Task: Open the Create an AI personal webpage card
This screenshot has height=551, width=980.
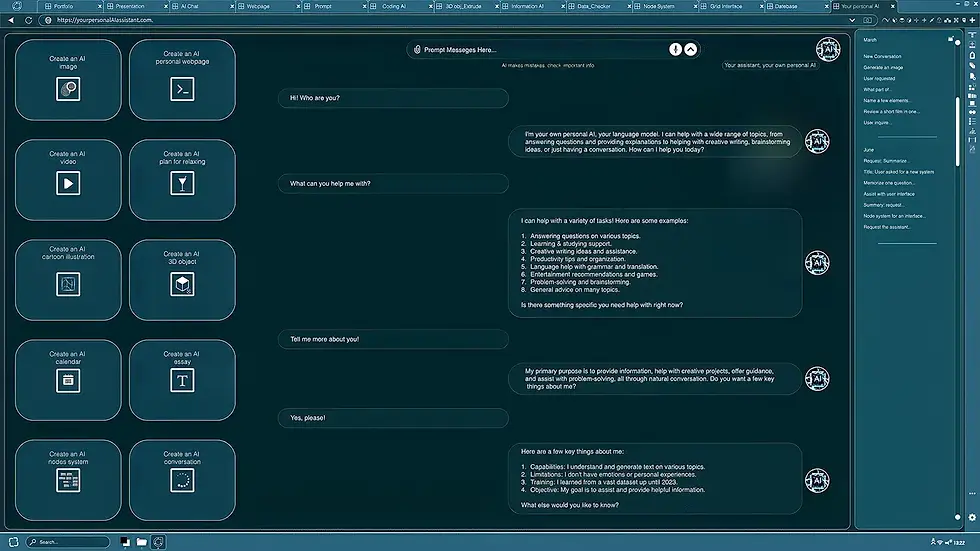Action: tap(182, 80)
